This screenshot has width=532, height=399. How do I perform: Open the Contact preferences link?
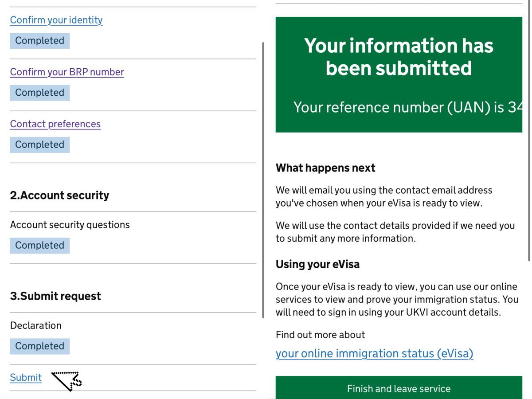coord(55,124)
